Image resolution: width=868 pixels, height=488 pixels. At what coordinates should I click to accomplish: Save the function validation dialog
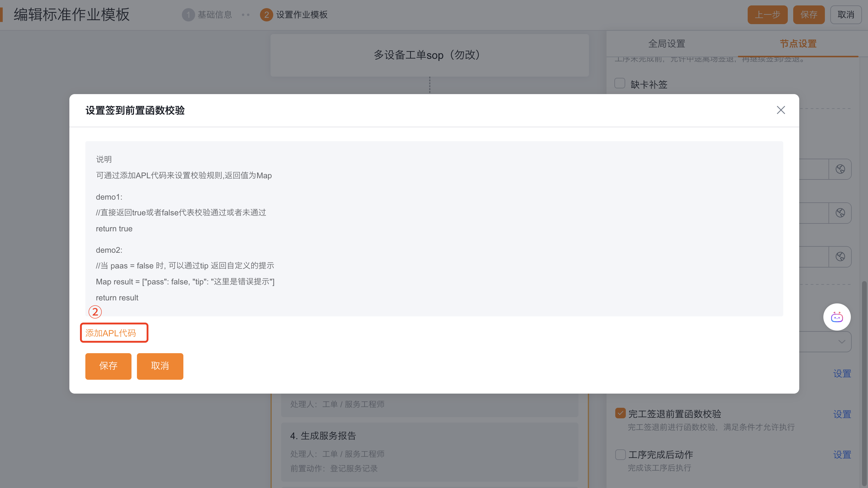(x=108, y=366)
